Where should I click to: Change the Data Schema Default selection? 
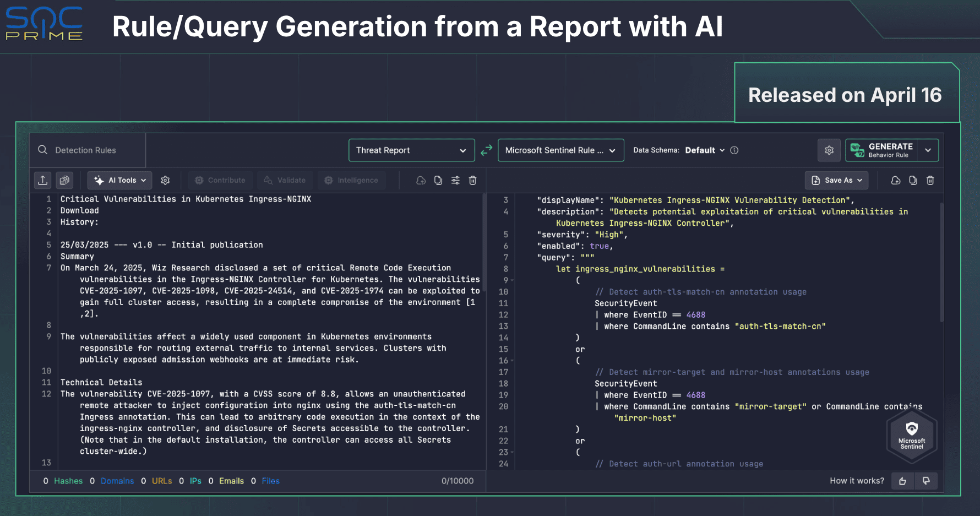click(705, 150)
